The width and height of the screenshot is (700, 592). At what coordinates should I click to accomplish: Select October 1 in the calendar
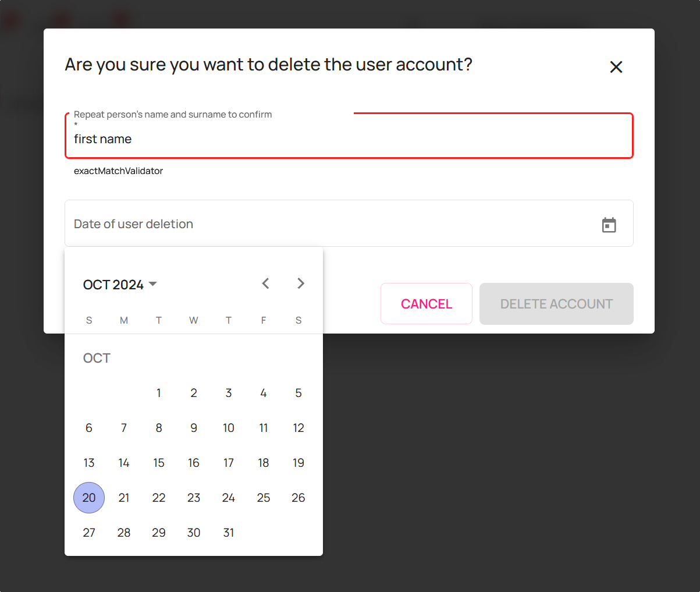[159, 393]
